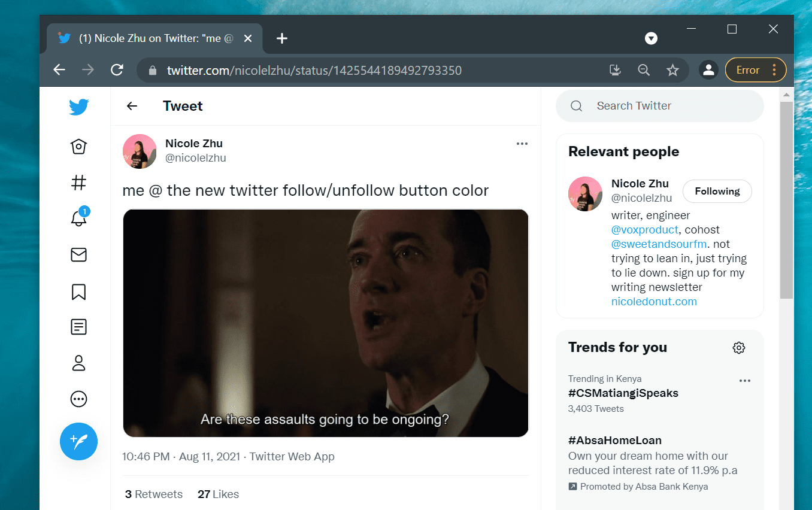Reload the page
This screenshot has height=510, width=812.
pos(117,70)
